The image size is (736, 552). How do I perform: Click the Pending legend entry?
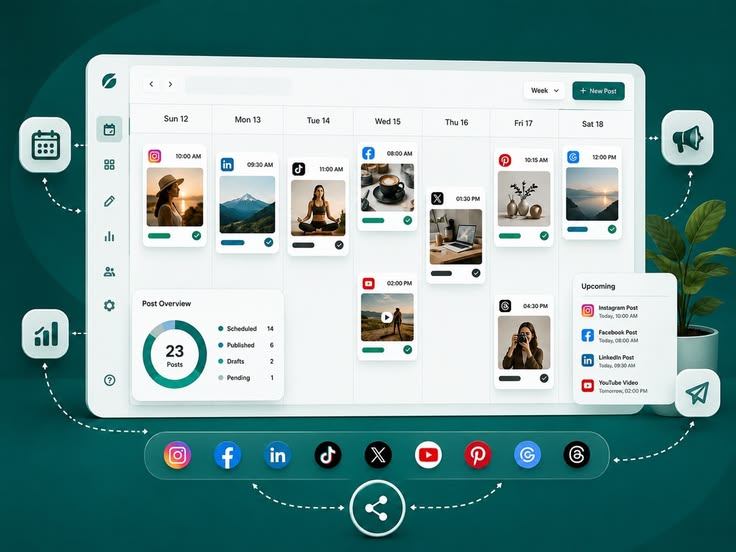point(246,378)
